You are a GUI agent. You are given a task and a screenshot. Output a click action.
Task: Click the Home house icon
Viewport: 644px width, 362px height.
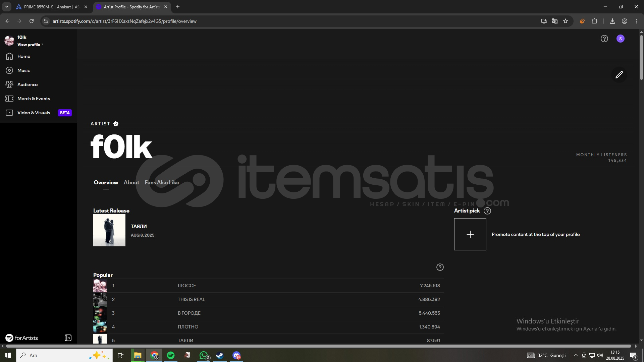pyautogui.click(x=9, y=56)
